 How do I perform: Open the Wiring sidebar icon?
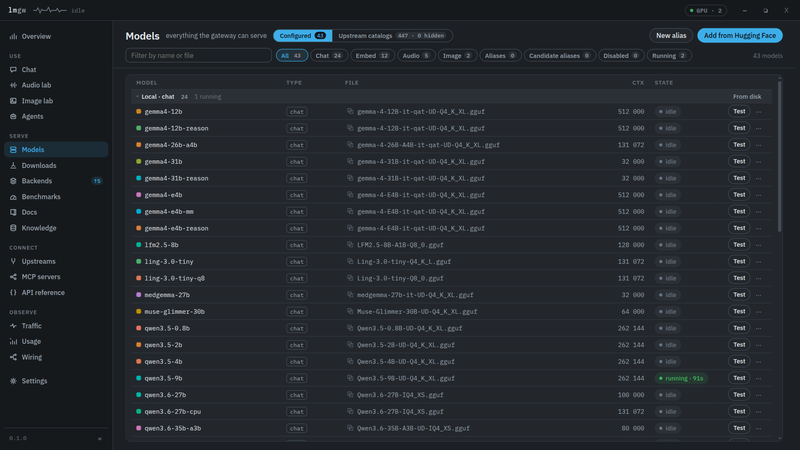pyautogui.click(x=13, y=357)
